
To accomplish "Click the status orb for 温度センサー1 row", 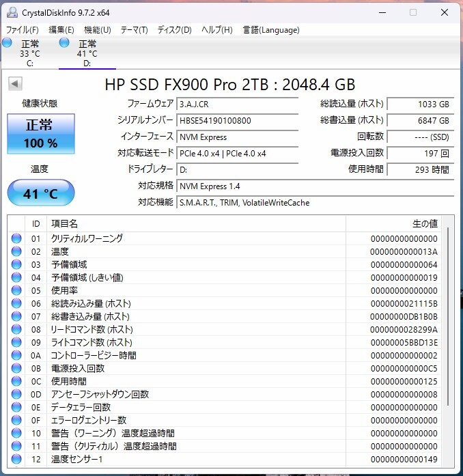I will (x=16, y=459).
